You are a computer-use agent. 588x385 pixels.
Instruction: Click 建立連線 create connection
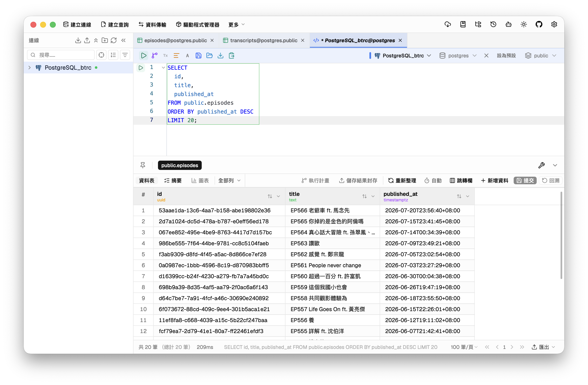click(x=77, y=24)
